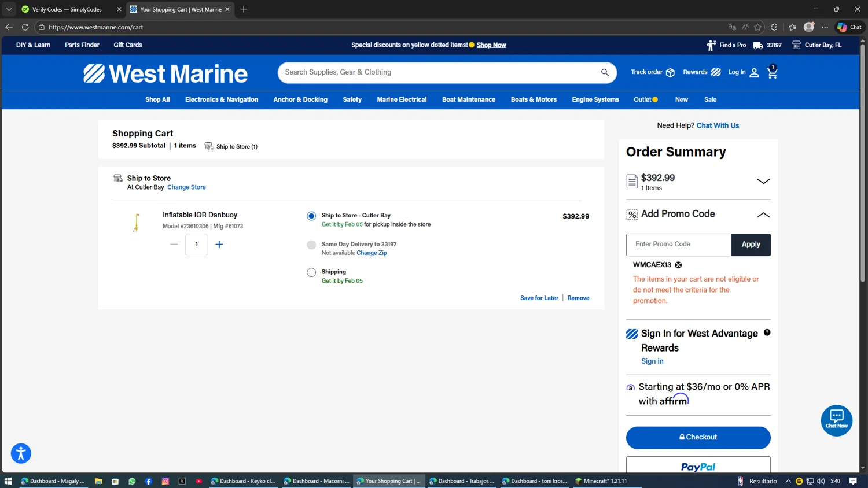Open browser extensions puzzle icon

click(774, 27)
